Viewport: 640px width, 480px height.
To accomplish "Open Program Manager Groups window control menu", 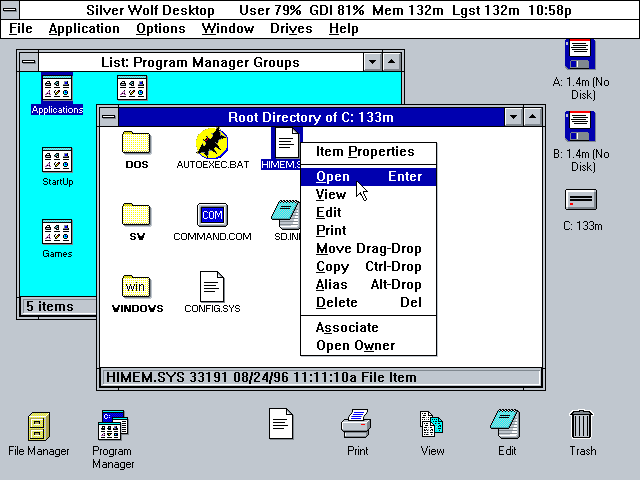I will (29, 62).
